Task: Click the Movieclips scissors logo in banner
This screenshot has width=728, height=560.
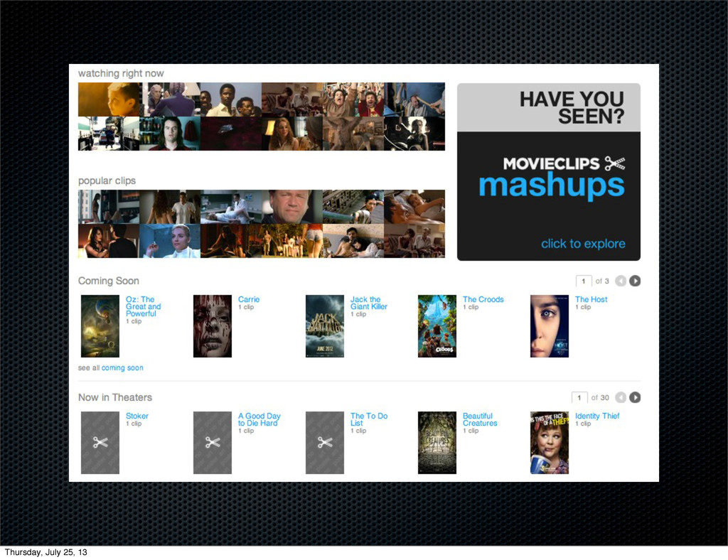Action: click(615, 163)
